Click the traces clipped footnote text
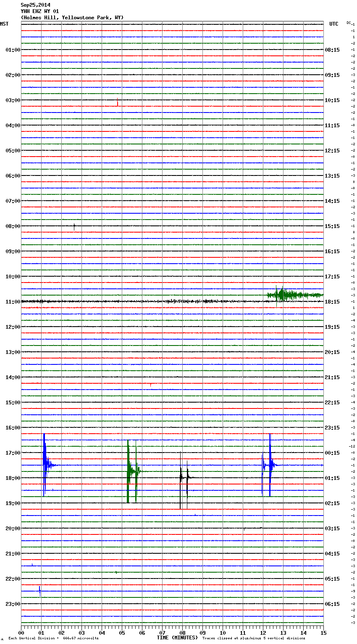 [x=254, y=639]
